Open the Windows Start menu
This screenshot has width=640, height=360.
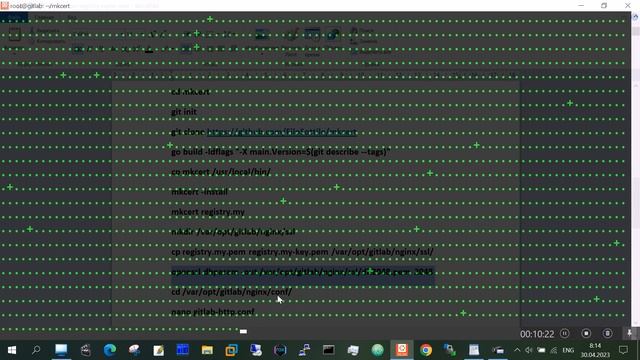[x=11, y=350]
